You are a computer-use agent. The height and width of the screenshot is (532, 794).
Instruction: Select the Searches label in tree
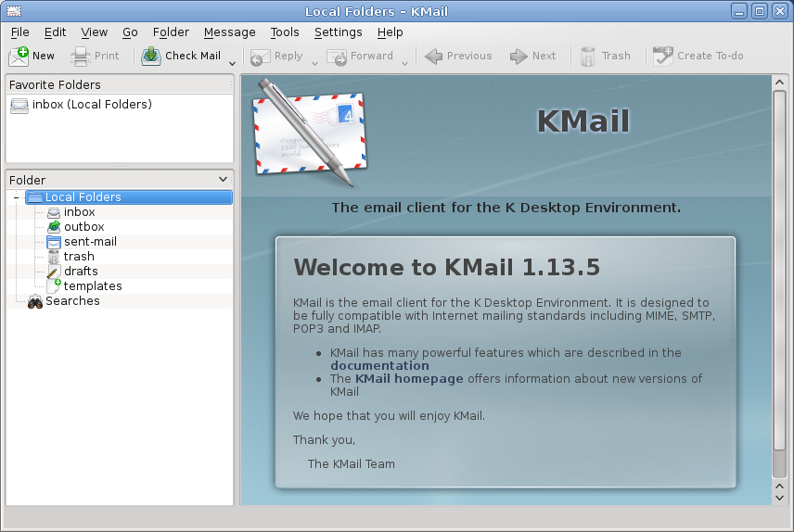click(x=72, y=300)
